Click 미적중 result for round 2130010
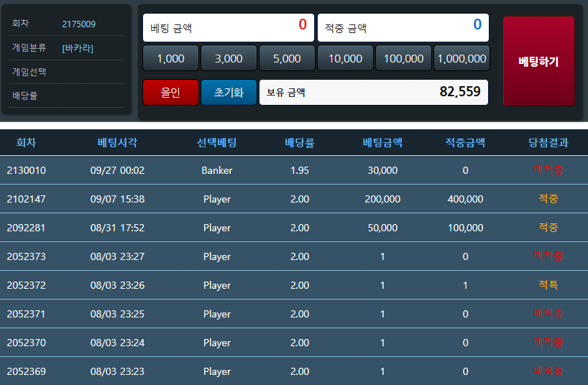The image size is (588, 385). pos(548,170)
